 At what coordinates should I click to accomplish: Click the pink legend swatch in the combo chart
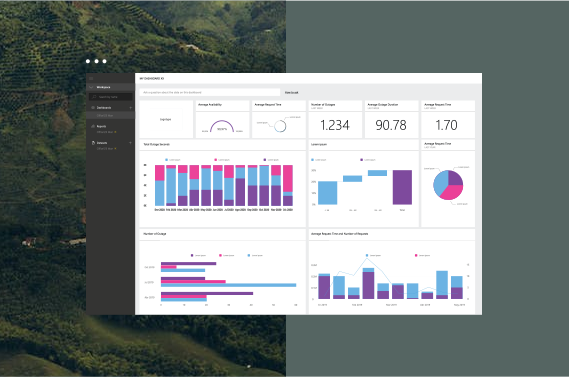(x=416, y=255)
